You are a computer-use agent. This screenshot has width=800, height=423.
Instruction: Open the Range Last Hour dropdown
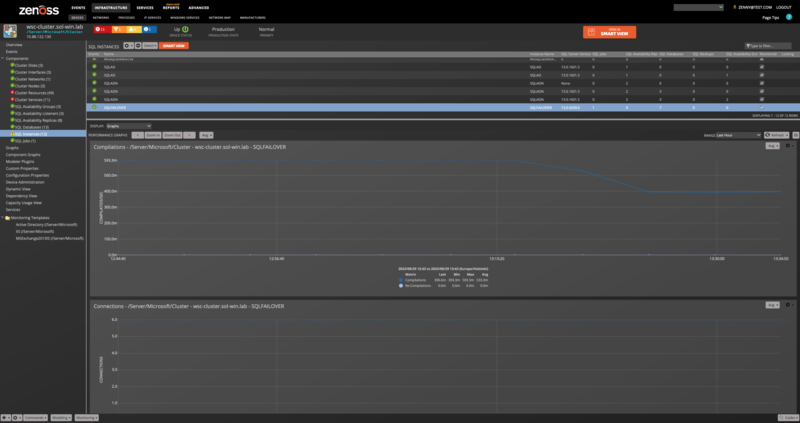[x=738, y=135]
